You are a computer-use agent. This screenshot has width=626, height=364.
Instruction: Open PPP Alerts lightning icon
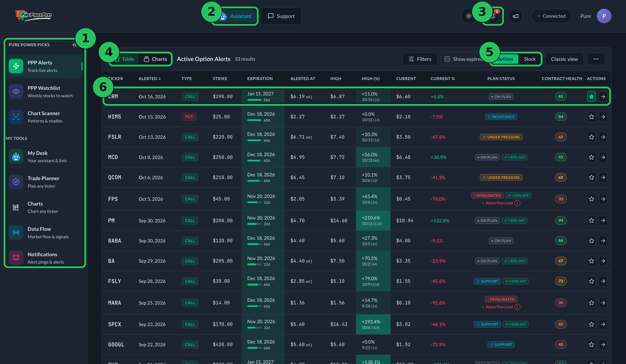pyautogui.click(x=16, y=66)
